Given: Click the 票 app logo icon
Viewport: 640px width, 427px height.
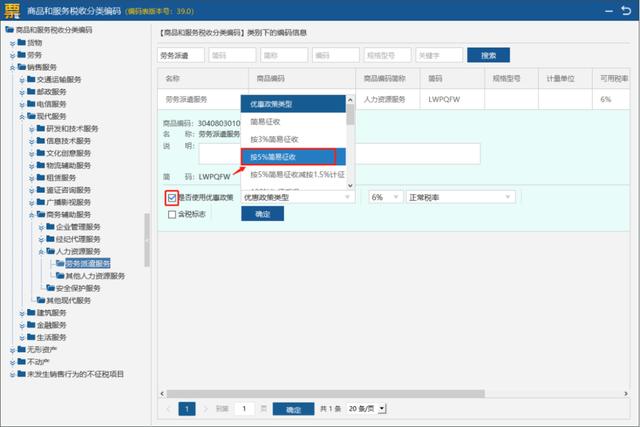Looking at the screenshot, I should [x=11, y=10].
